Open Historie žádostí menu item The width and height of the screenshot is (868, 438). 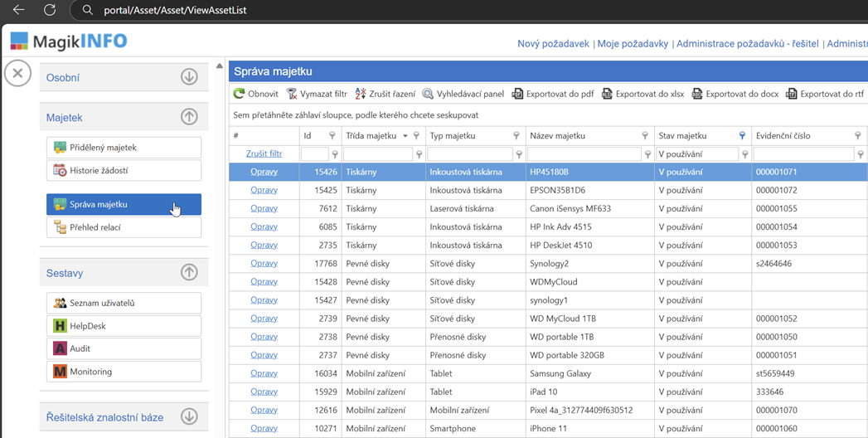[124, 171]
